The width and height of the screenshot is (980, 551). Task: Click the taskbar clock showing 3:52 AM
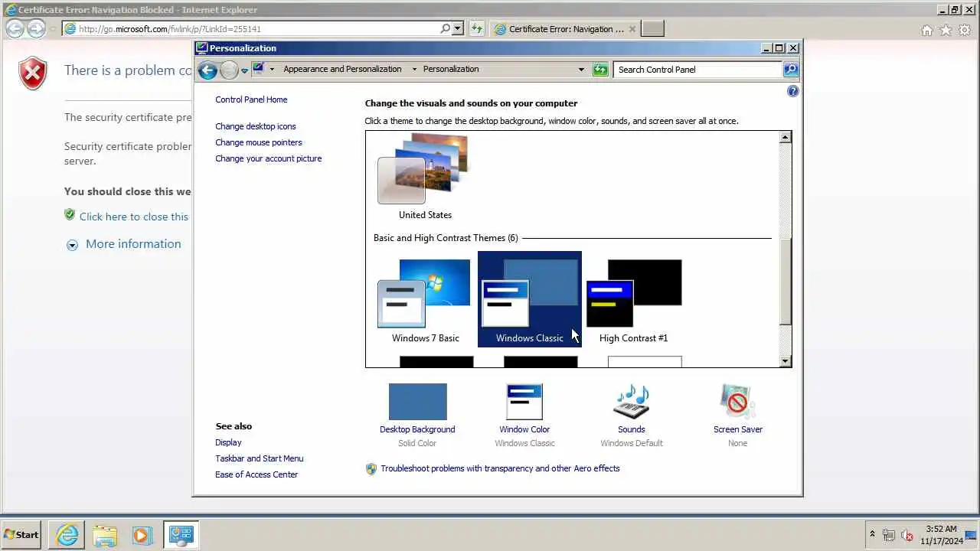click(x=941, y=535)
